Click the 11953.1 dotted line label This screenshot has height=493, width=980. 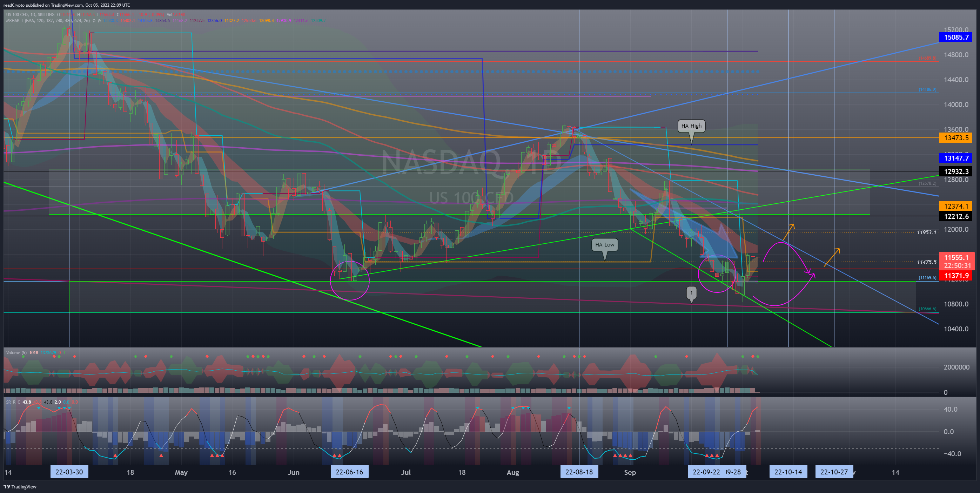point(926,232)
